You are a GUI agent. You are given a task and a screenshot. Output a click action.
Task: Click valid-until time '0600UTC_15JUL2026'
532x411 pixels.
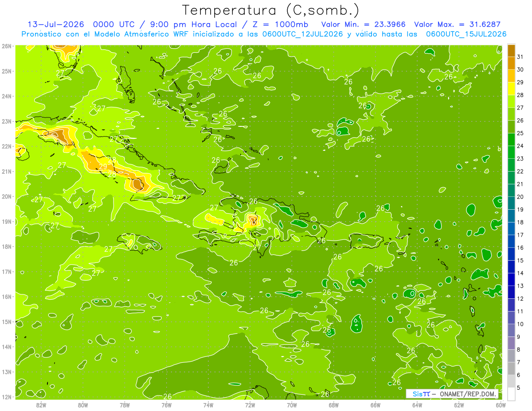466,34
